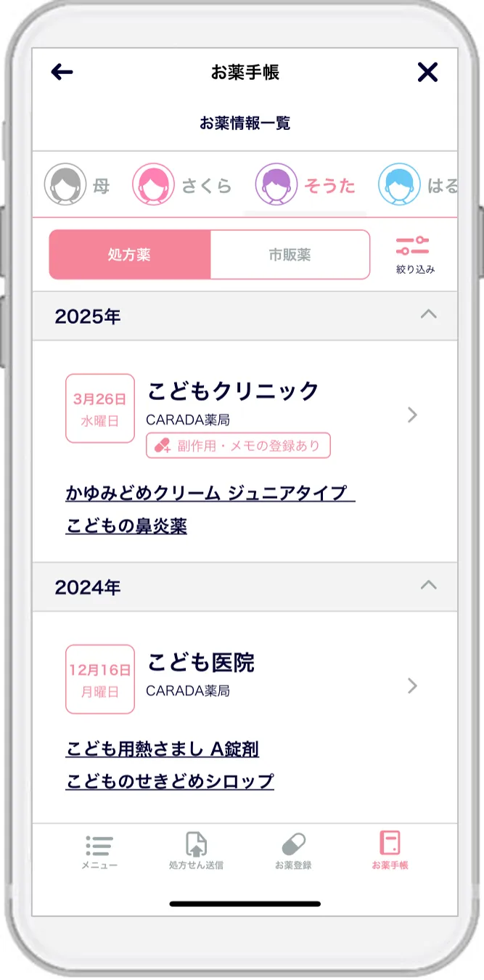Tap the 12月16日 date box

[100, 679]
